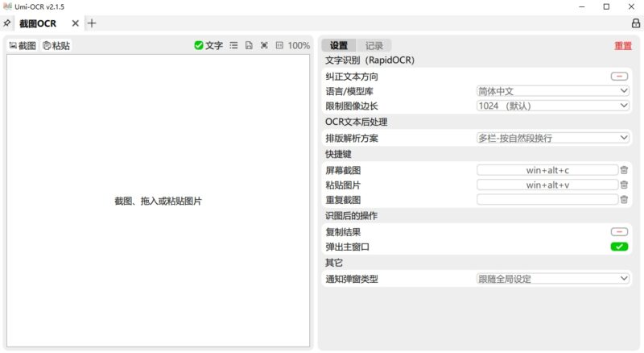Click the image drop area placeholder

tap(158, 201)
